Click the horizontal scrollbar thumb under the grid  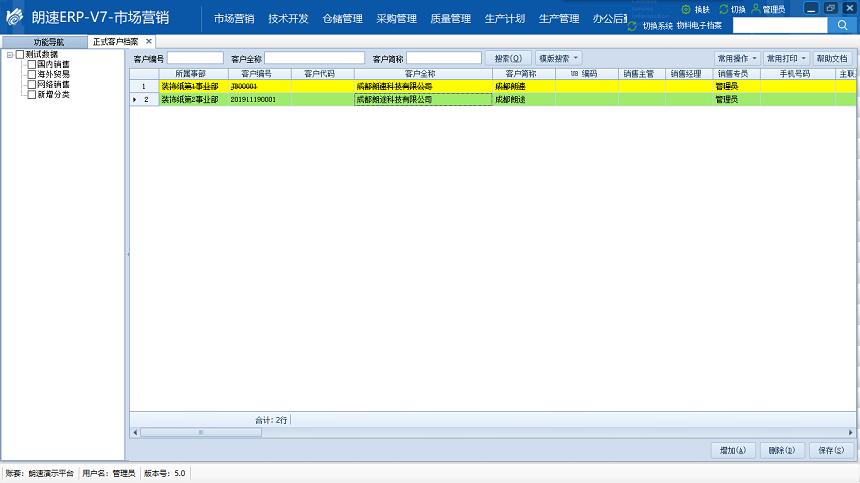point(200,432)
